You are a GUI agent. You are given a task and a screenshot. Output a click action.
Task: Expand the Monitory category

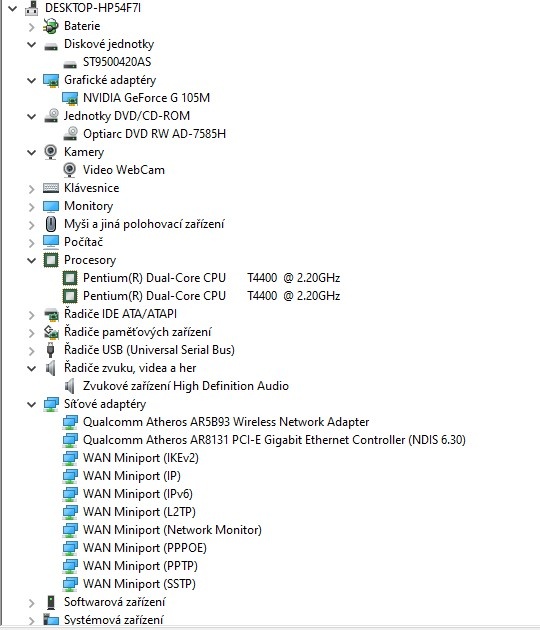tap(31, 207)
